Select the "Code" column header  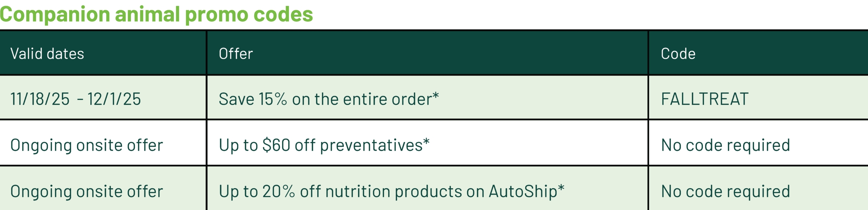678,54
